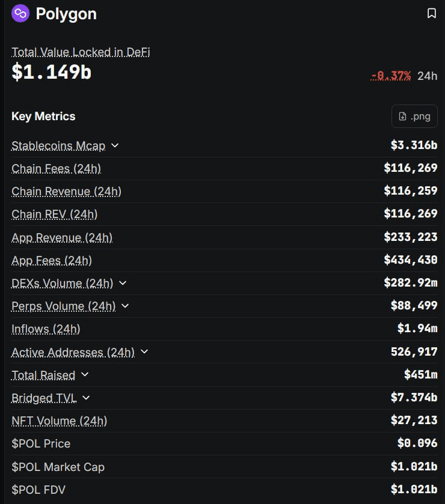Expand the DEXs Volume (24h) row
Image resolution: width=445 pixels, height=504 pixels.
[x=123, y=283]
